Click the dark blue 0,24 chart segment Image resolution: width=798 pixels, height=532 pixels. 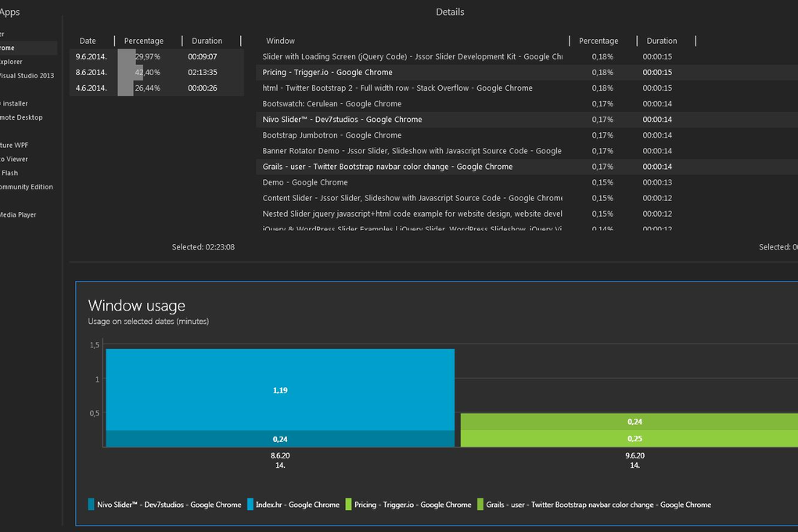click(280, 439)
